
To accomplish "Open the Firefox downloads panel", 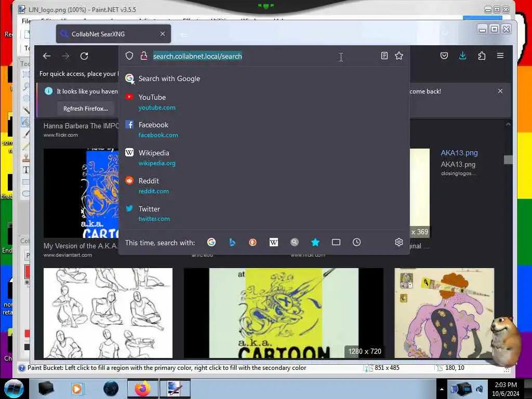I will click(462, 56).
